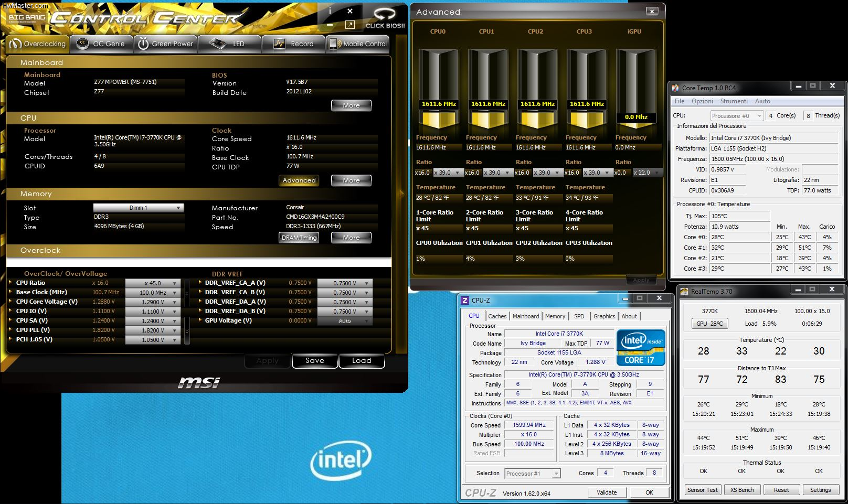Click the MSI logo at Control Center bottom
Viewport: 848px width, 504px height.
[x=198, y=383]
